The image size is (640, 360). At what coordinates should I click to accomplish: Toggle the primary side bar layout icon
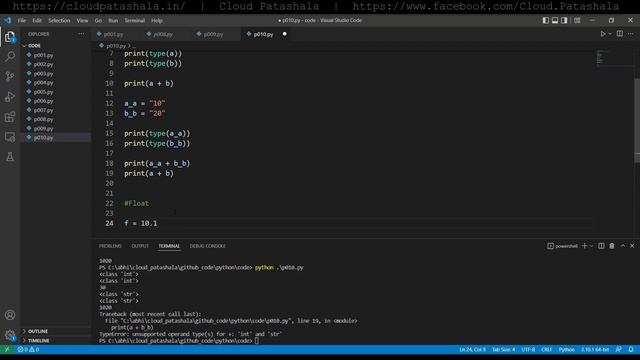click(x=546, y=20)
